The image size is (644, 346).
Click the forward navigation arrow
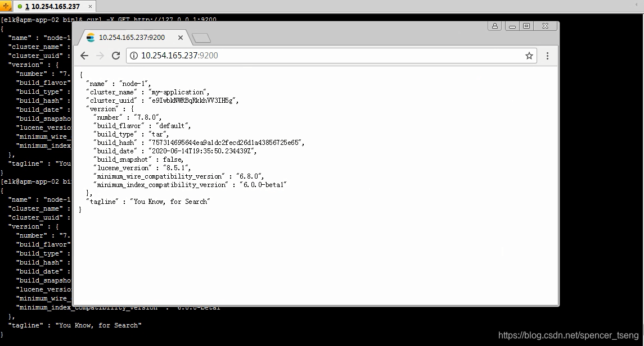100,56
